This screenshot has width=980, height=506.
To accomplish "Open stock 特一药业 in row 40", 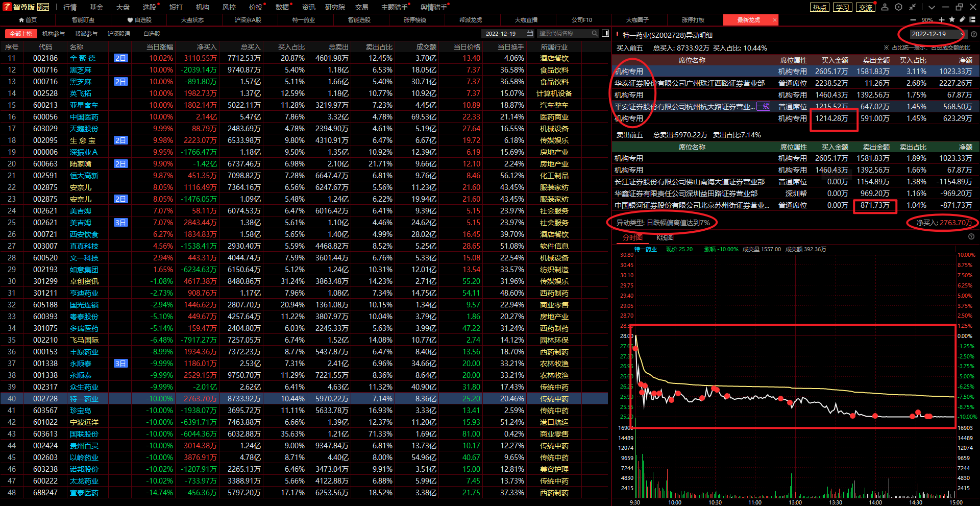I will click(x=84, y=399).
